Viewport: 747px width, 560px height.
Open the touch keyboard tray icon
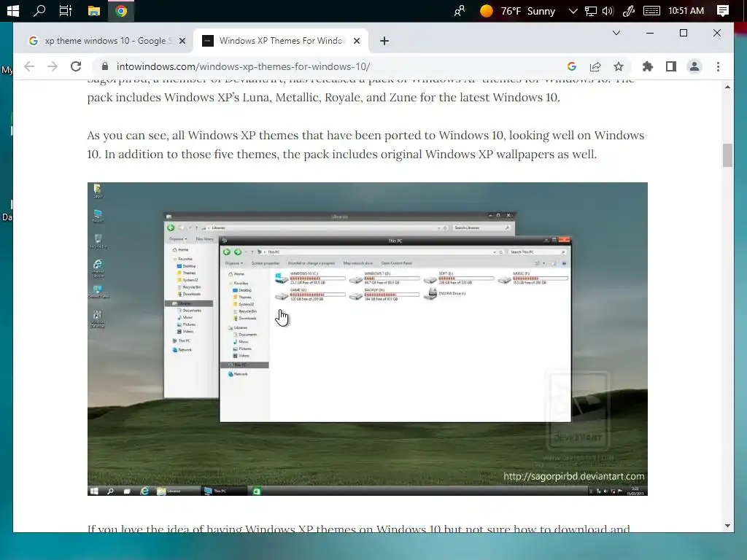point(651,10)
